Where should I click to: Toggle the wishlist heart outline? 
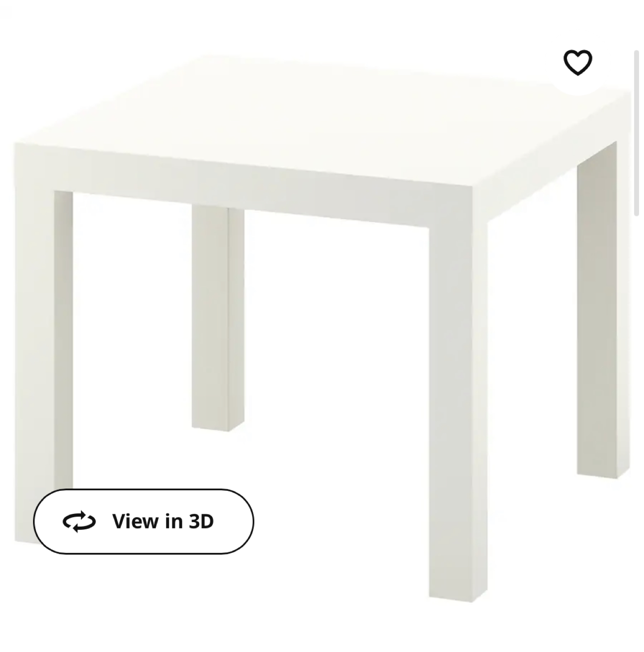coord(577,62)
